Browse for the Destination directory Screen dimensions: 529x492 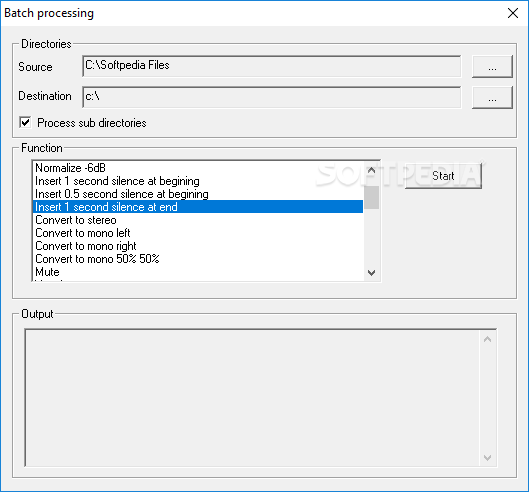492,98
